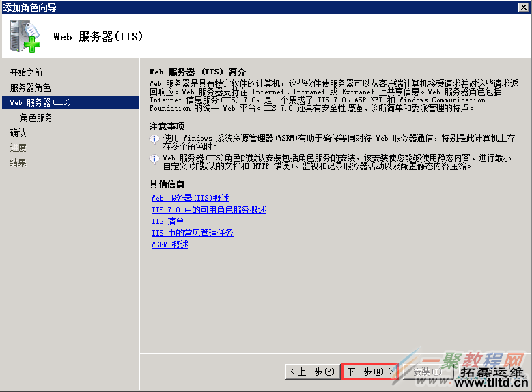
Task: Open the WSRM 概述 link
Action: tap(169, 244)
